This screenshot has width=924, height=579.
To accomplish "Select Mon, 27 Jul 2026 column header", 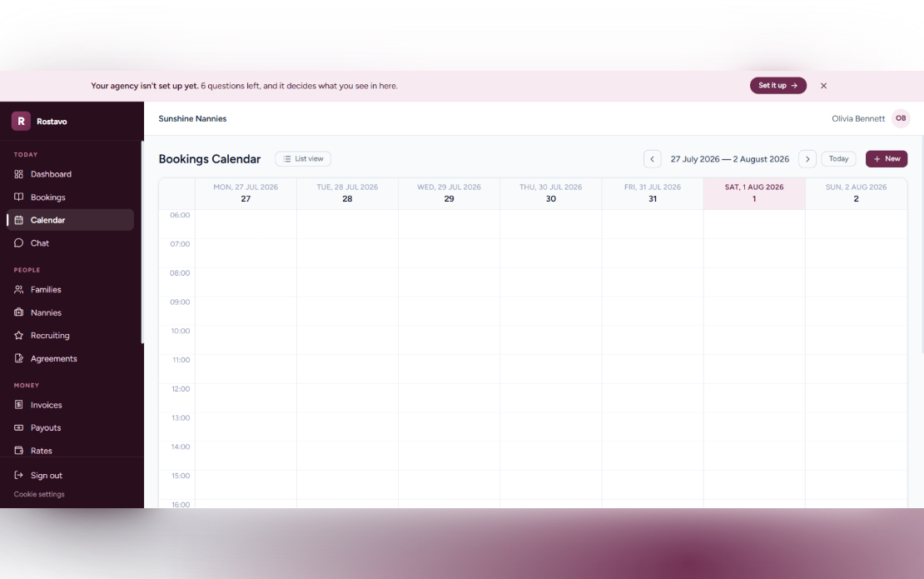I will pyautogui.click(x=246, y=193).
